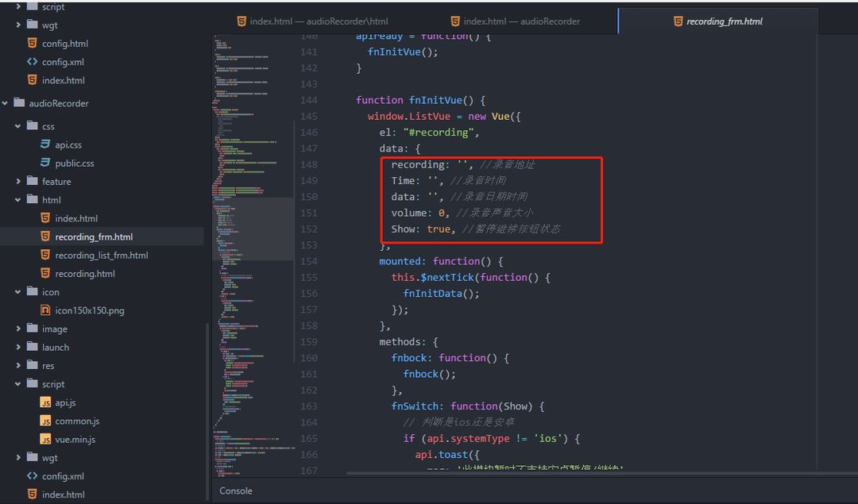The height and width of the screenshot is (504, 858).
Task: Click the HTML5 icon beside recording_frm.html in tree
Action: (x=45, y=237)
